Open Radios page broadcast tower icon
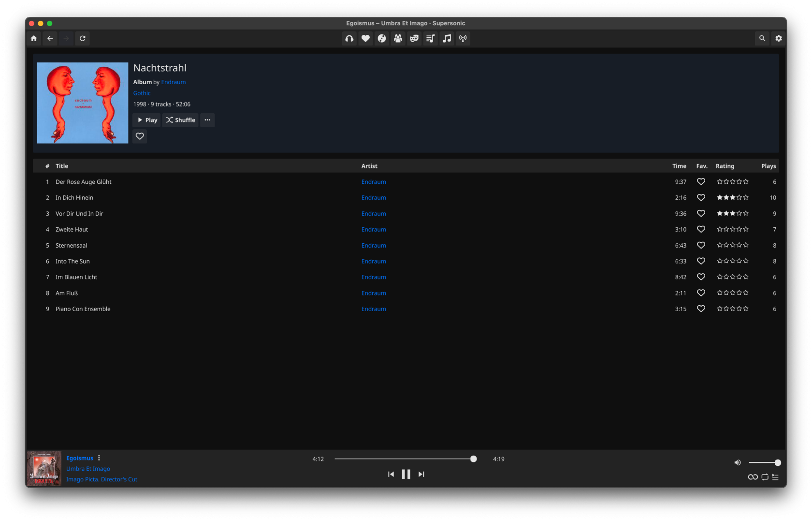Image resolution: width=812 pixels, height=521 pixels. click(463, 39)
